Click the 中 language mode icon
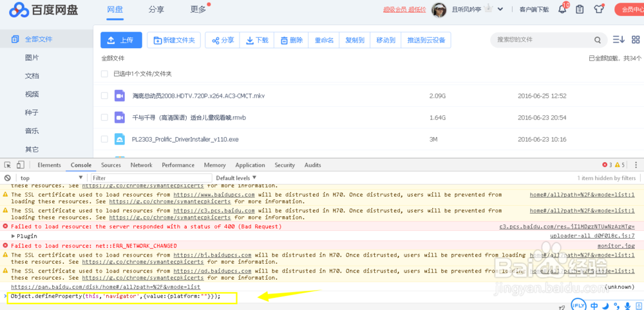Screen dimensions: 644x310 pos(594,306)
